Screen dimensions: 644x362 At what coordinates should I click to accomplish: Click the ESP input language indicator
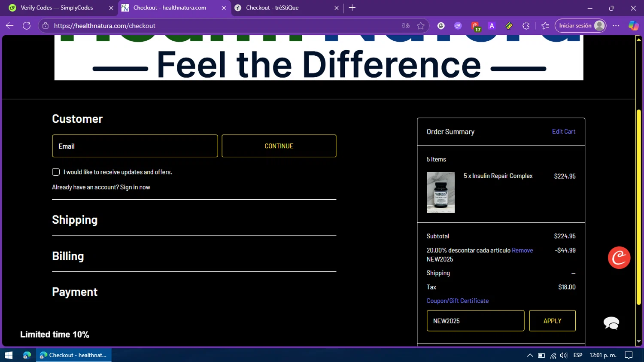pyautogui.click(x=578, y=355)
